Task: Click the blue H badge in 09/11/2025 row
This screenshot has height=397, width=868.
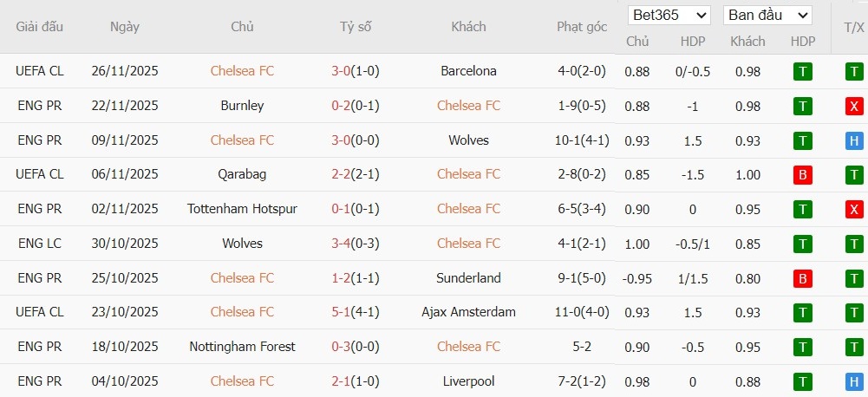Action: pyautogui.click(x=854, y=140)
